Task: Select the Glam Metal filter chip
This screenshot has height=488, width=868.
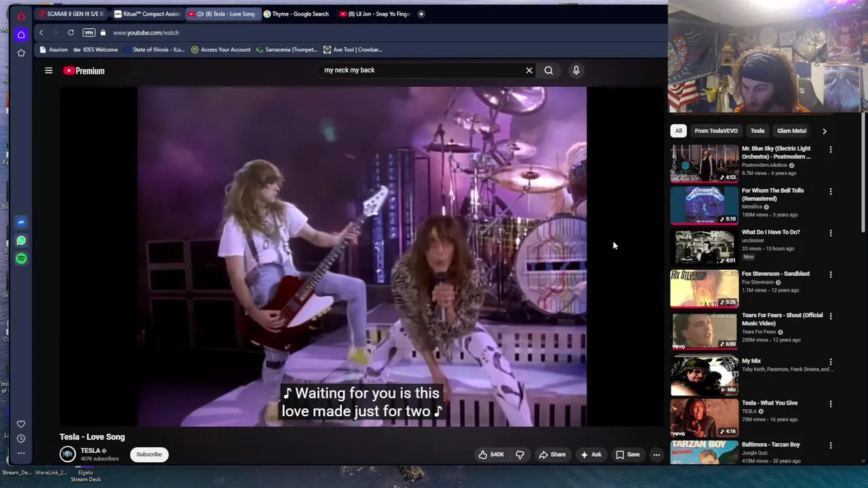Action: (x=791, y=131)
